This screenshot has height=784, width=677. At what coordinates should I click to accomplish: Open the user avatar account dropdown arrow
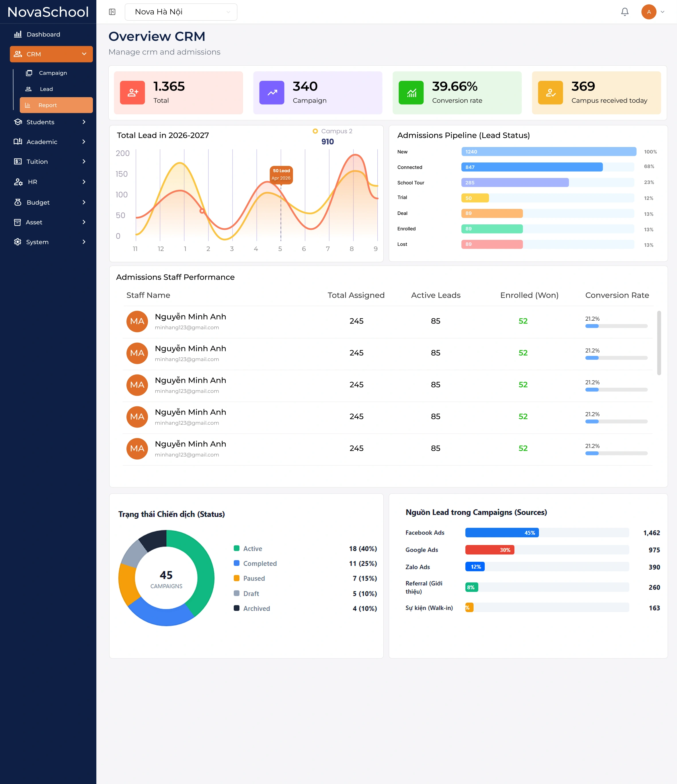(x=663, y=12)
